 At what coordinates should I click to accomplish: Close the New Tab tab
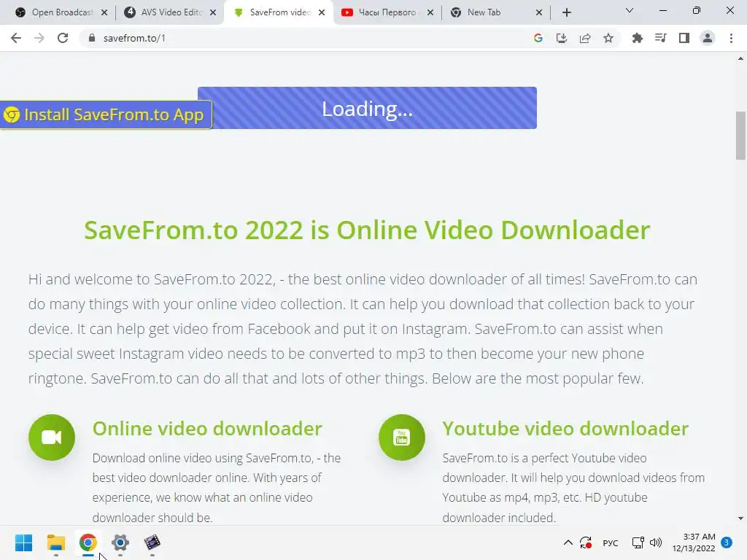(539, 12)
